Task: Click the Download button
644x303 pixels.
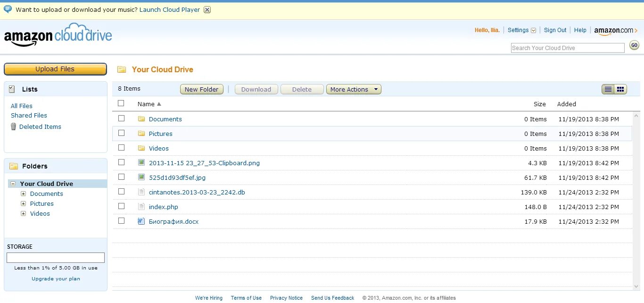Action: point(256,89)
